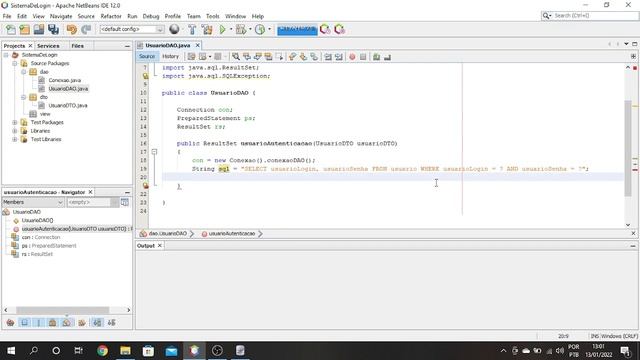Click the Shift Line Right icon in editor toolbar
640x360 pixels.
(x=339, y=57)
